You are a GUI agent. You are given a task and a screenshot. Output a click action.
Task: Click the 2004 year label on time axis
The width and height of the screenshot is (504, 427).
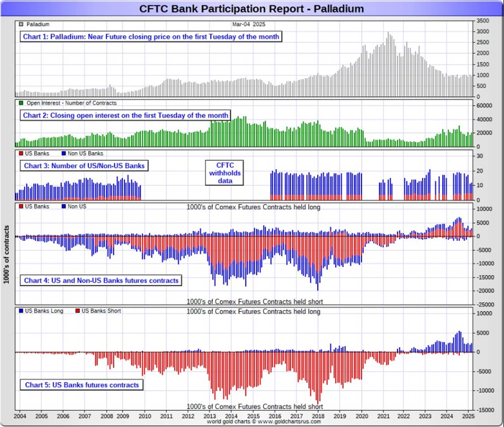pos(20,416)
